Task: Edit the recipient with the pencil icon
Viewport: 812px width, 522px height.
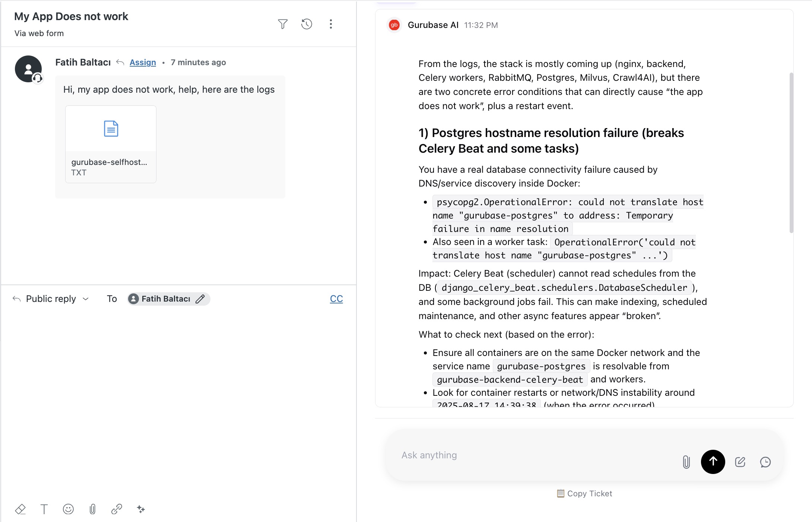Action: [200, 299]
